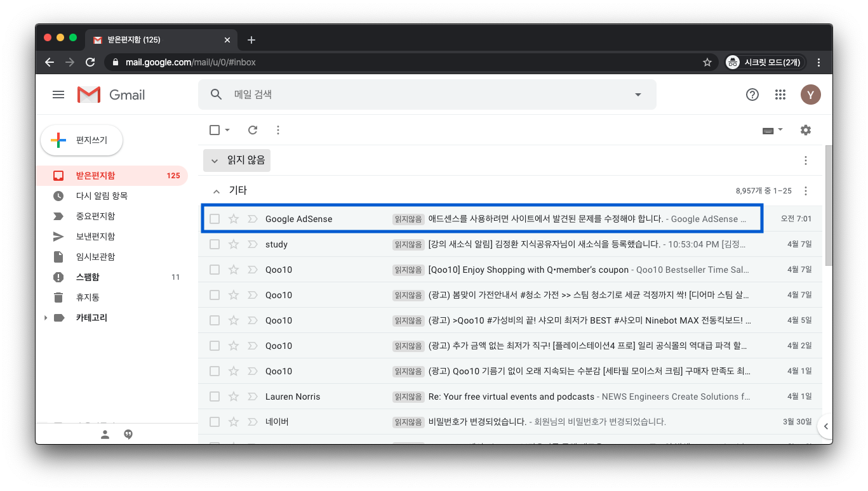The image size is (868, 491).
Task: Open the toolbar more options menu
Action: pos(277,130)
